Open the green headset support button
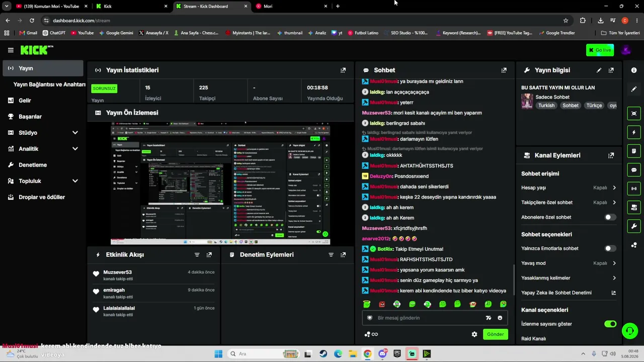Screen dimensions: 644x362 tap(629, 330)
